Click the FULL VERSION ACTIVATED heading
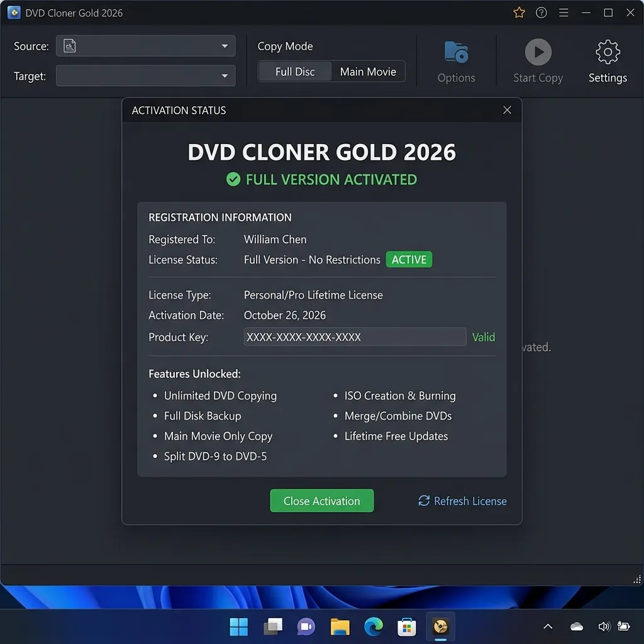This screenshot has height=644, width=644. [331, 179]
